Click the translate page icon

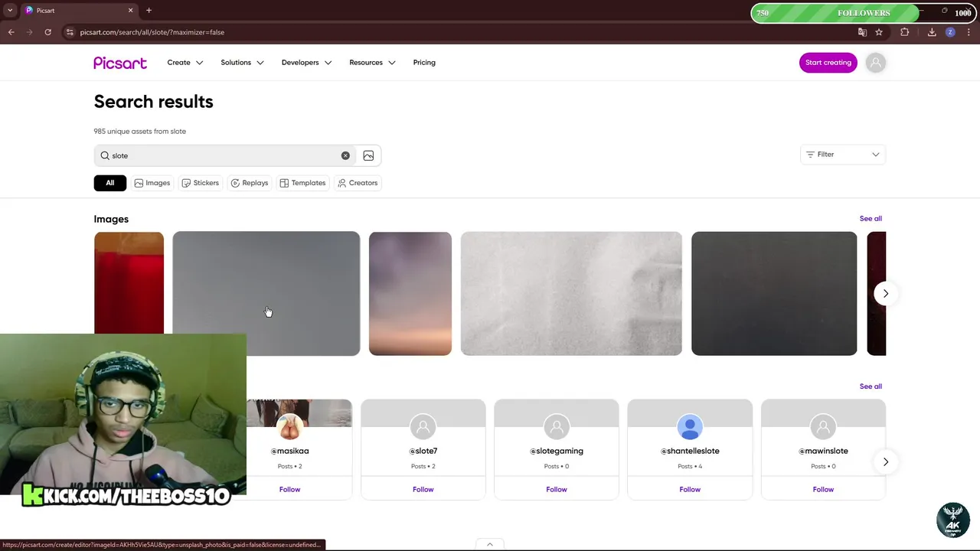[862, 32]
